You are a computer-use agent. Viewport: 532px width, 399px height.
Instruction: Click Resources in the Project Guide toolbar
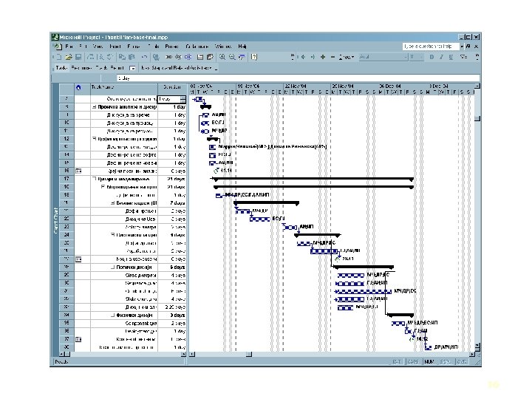pyautogui.click(x=81, y=68)
